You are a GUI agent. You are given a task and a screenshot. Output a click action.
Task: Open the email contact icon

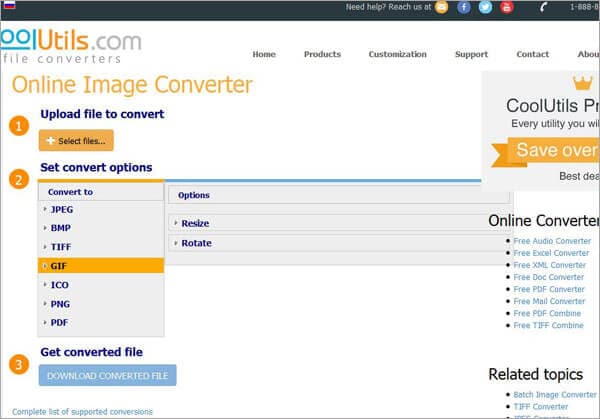click(x=441, y=7)
